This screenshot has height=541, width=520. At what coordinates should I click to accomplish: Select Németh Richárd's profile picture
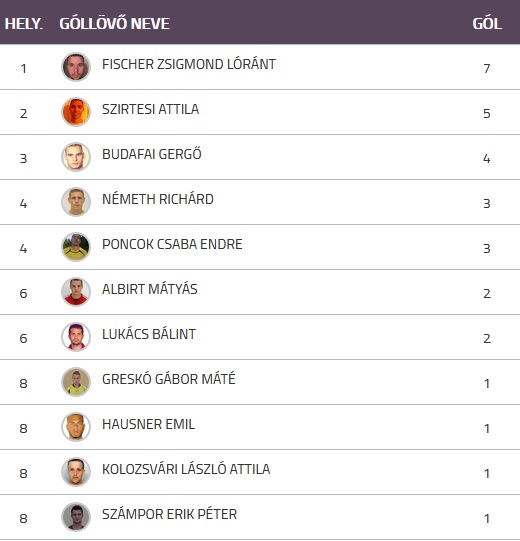[76, 202]
